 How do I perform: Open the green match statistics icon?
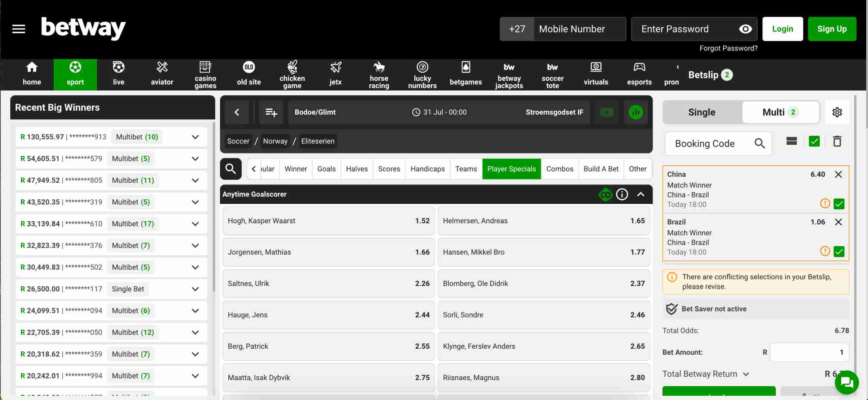tap(636, 112)
